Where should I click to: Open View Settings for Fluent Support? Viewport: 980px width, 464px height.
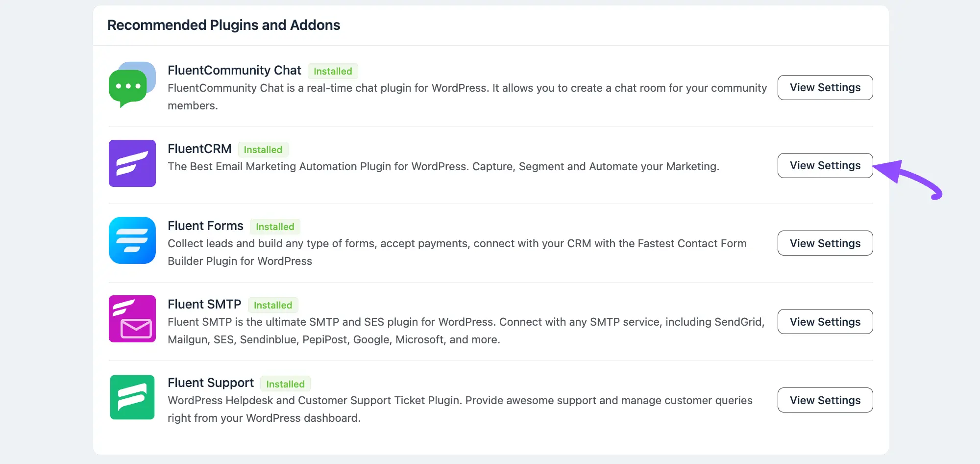825,400
